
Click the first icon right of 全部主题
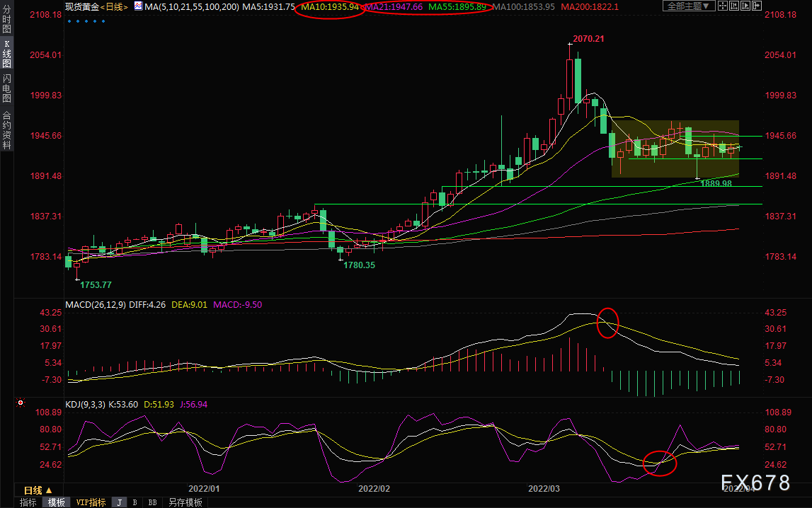click(x=724, y=6)
